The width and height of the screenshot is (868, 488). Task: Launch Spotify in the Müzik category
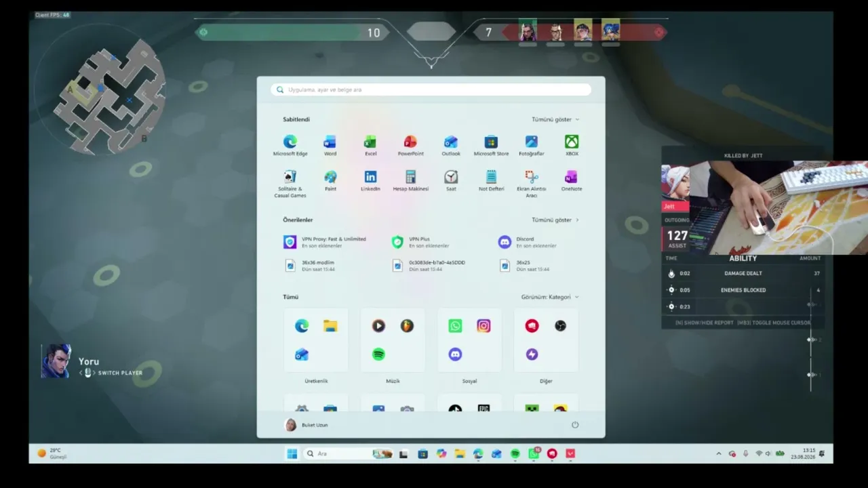(x=378, y=354)
